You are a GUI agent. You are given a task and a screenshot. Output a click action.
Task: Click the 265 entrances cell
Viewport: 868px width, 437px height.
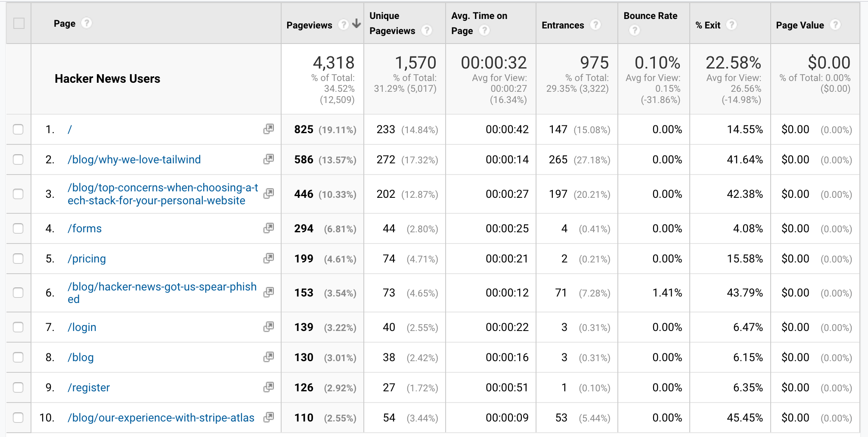pyautogui.click(x=558, y=159)
